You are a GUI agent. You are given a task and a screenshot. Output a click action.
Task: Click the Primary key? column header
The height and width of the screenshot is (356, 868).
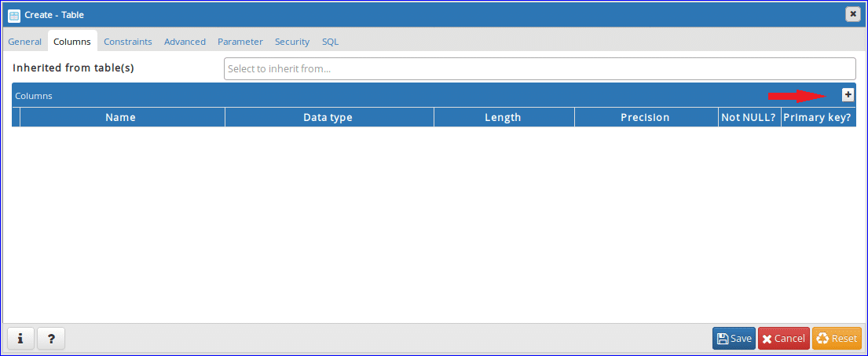point(817,118)
